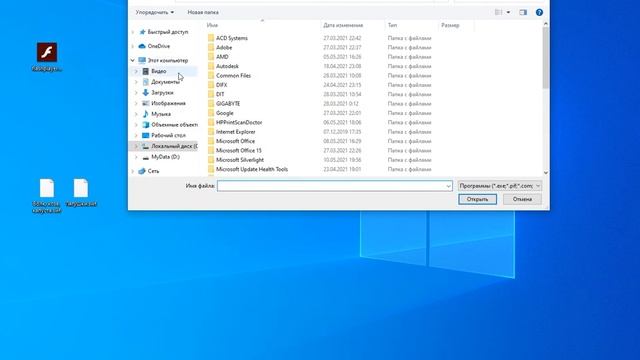
Task: Select the DIT folder
Action: pyautogui.click(x=220, y=94)
